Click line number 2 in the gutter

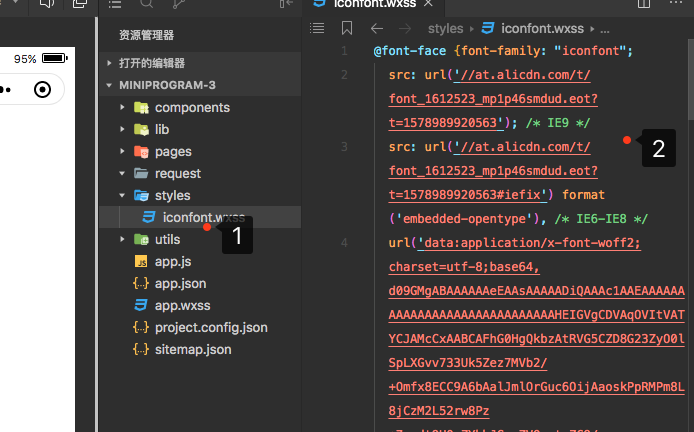click(344, 75)
